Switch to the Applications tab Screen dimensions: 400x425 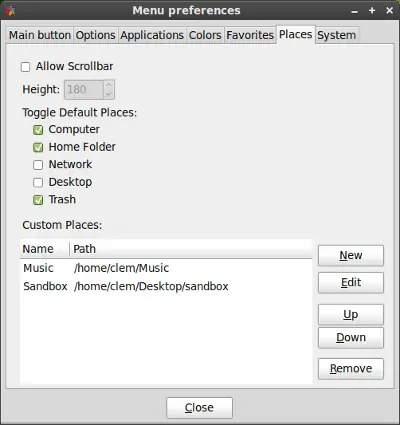click(x=152, y=35)
